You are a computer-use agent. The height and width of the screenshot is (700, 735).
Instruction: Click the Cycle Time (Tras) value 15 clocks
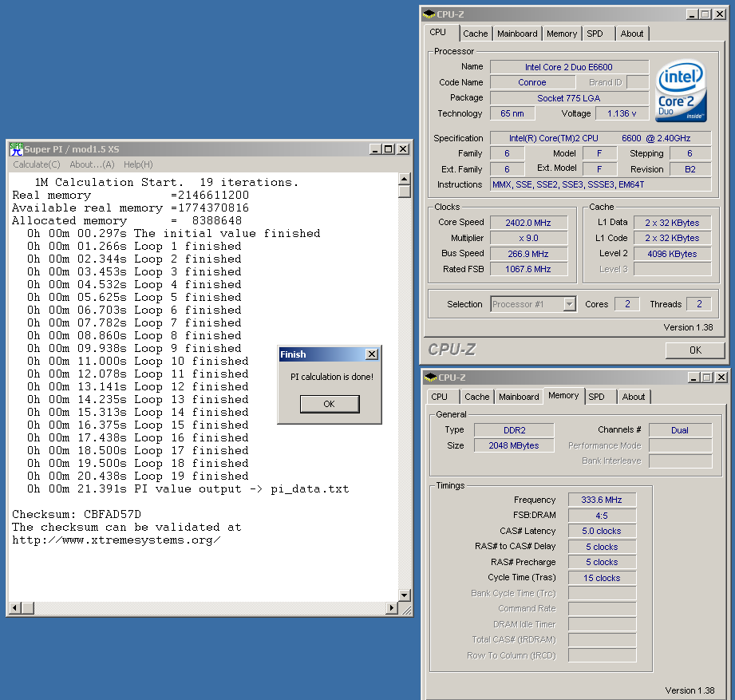[602, 578]
